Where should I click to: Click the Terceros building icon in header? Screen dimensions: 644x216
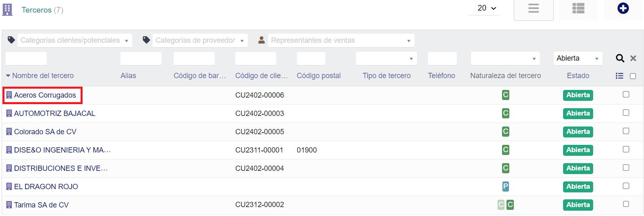[x=7, y=10]
